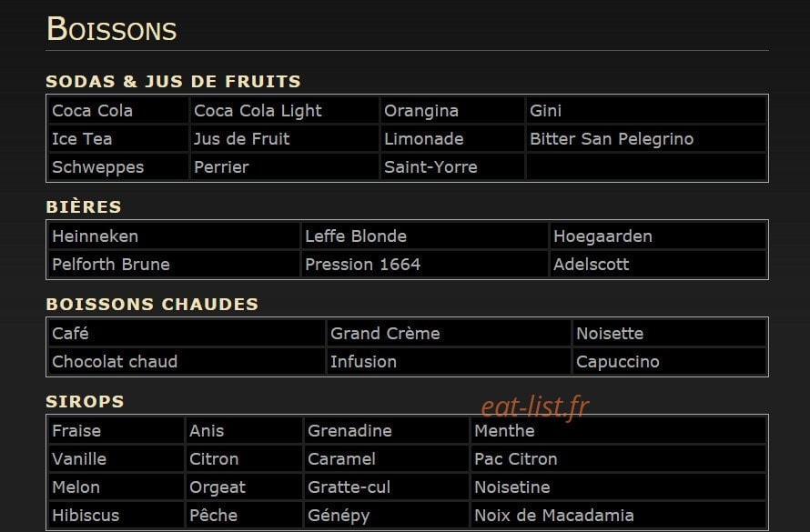This screenshot has height=532, width=810.
Task: Click the Hibiscus syrup cell
Action: tap(116, 515)
